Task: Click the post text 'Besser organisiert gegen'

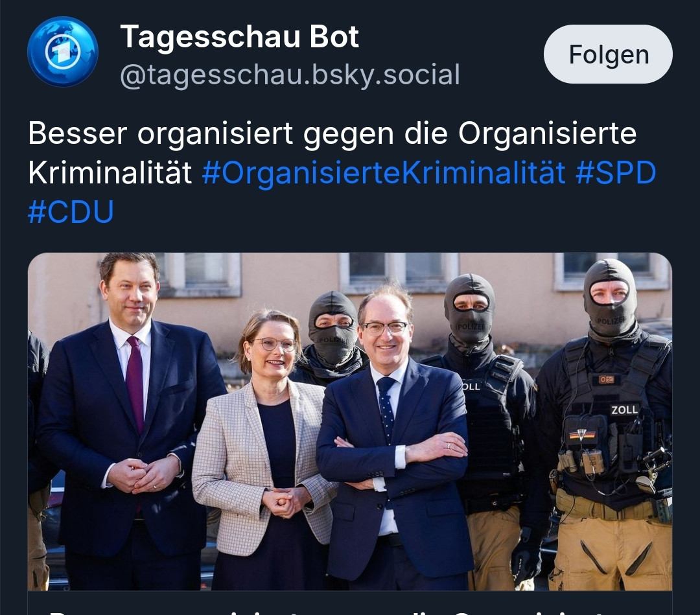Action: (x=211, y=134)
